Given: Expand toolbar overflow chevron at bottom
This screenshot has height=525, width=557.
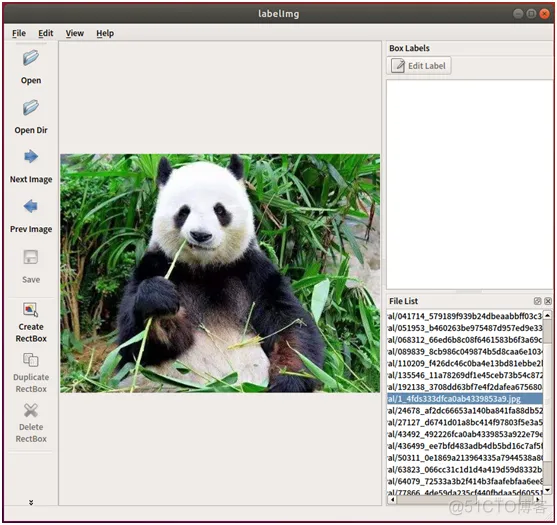Looking at the screenshot, I should tap(31, 502).
